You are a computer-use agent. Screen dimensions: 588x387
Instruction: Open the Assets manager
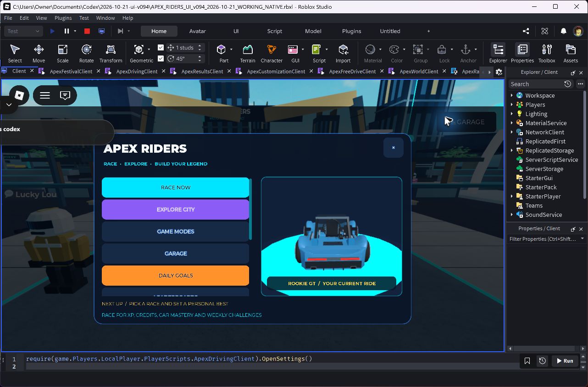point(571,54)
